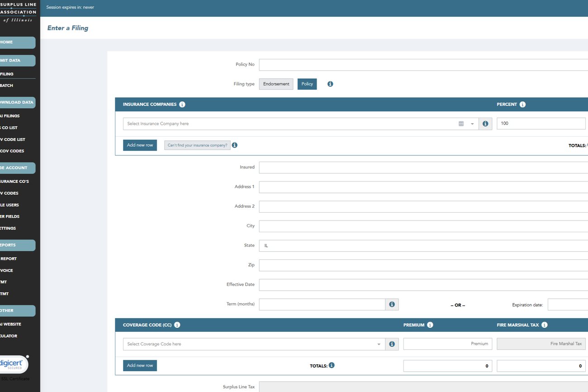This screenshot has width=588, height=392.
Task: Click info icon beside Coverage Code header
Action: (x=177, y=325)
